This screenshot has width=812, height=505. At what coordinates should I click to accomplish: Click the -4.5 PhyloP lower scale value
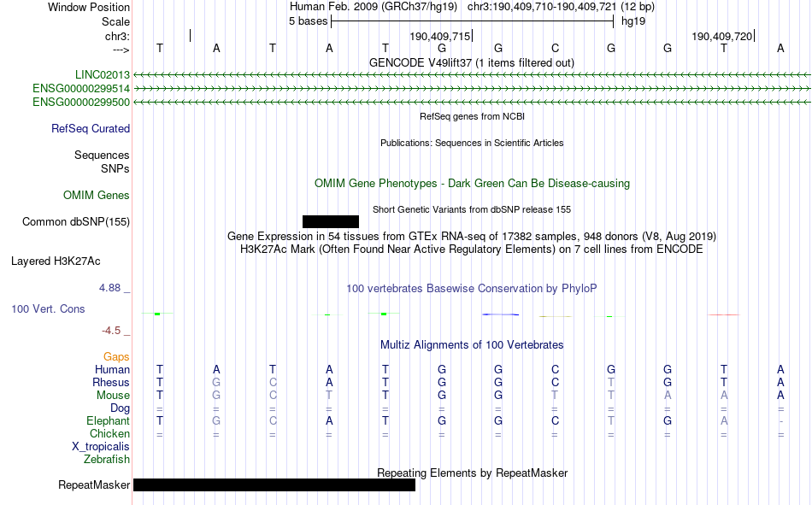point(111,331)
